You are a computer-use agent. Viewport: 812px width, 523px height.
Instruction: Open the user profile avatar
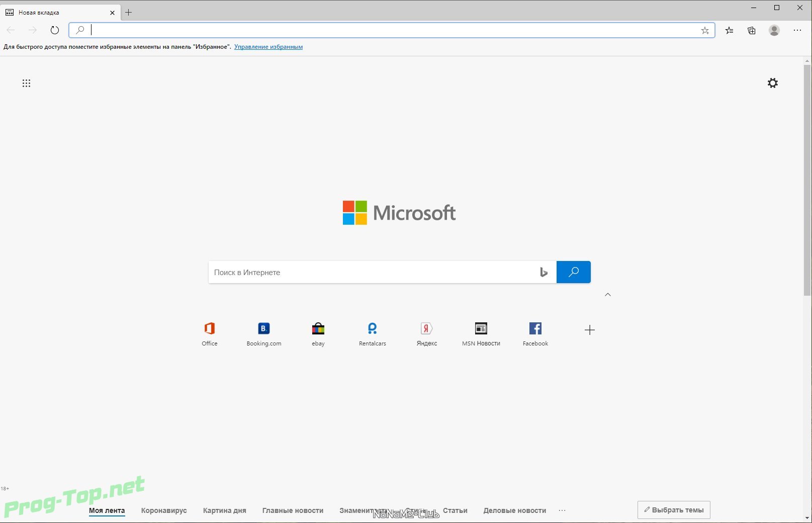774,31
